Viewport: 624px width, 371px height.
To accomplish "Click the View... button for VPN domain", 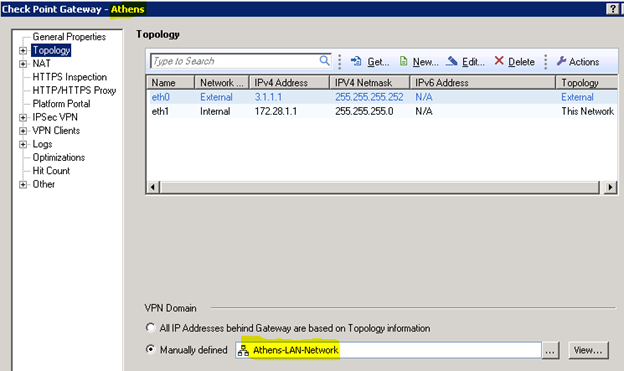I will pos(588,350).
